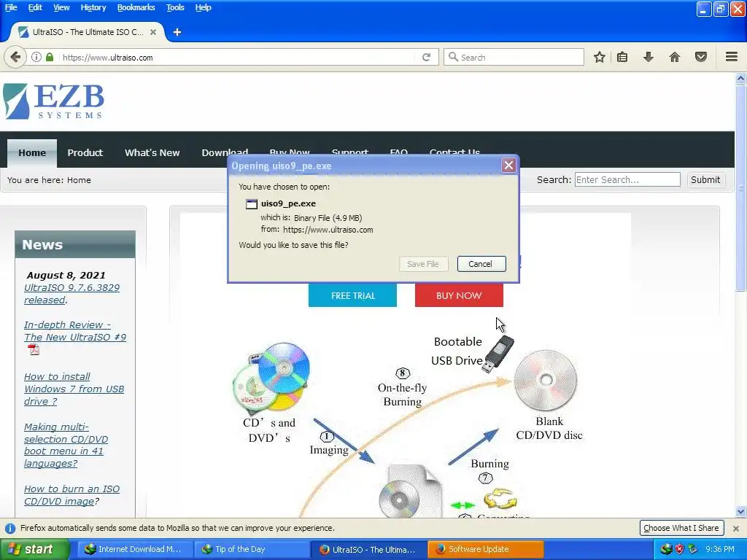Click the red shield tray icon
This screenshot has height=560, width=747.
pyautogui.click(x=679, y=549)
